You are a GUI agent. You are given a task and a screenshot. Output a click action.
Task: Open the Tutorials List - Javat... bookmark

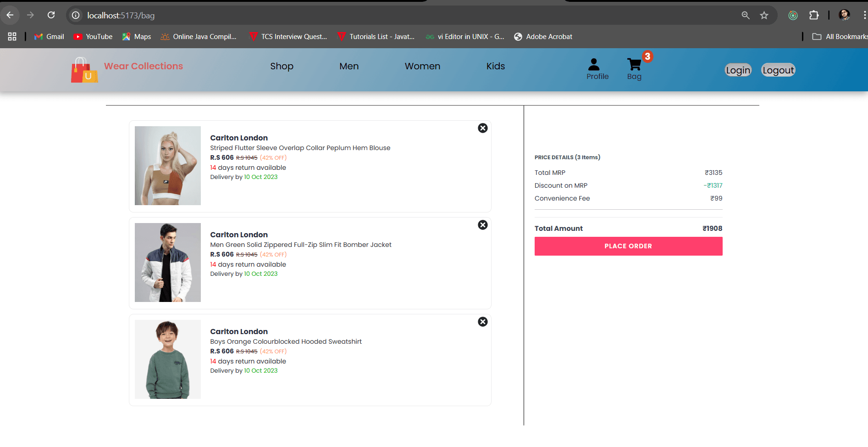(x=376, y=37)
